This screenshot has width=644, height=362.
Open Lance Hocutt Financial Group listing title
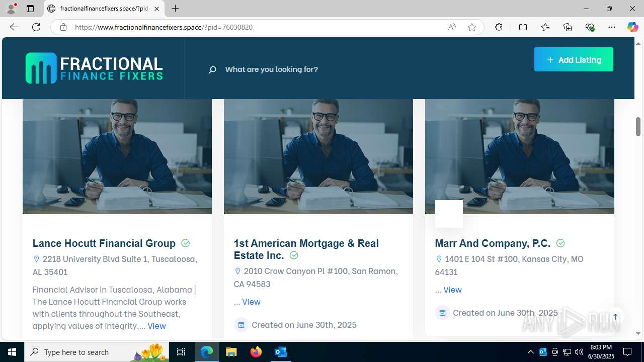pyautogui.click(x=104, y=243)
